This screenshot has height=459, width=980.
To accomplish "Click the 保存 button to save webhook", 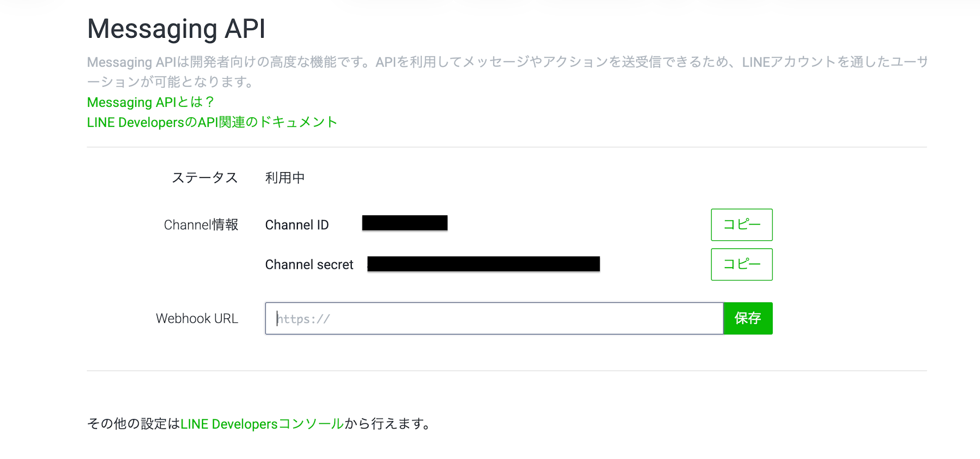I will (748, 318).
